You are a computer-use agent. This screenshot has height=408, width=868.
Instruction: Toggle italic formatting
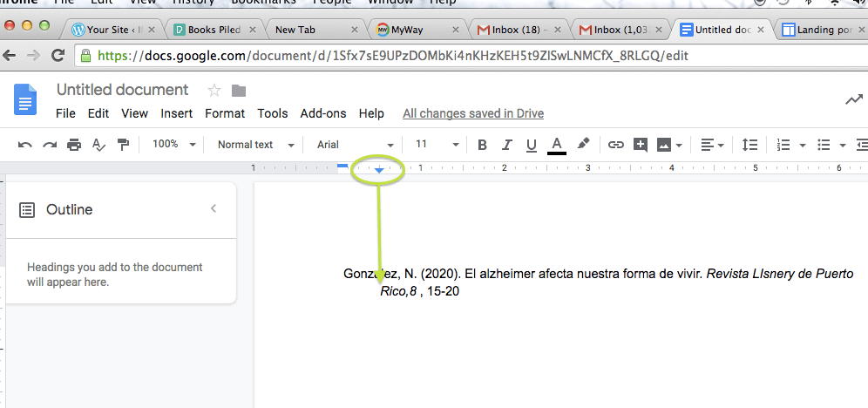(505, 145)
